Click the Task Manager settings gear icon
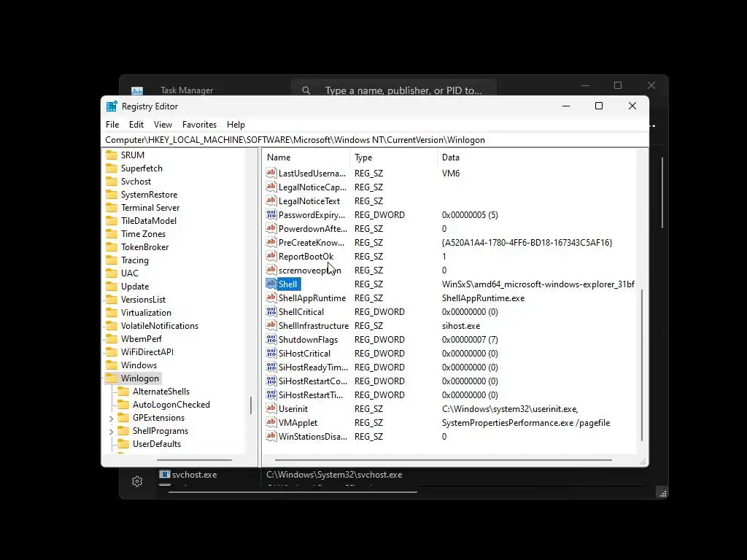This screenshot has width=747, height=560. coord(137,481)
